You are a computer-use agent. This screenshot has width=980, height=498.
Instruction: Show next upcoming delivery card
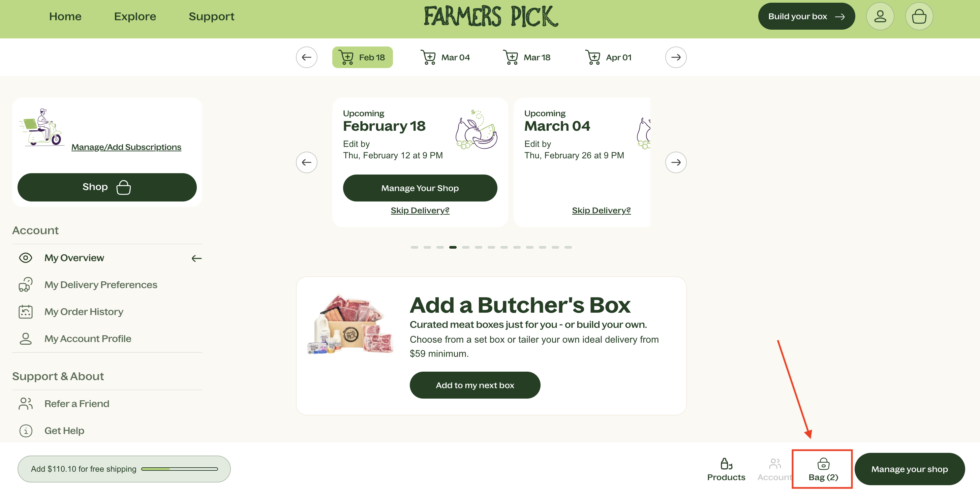(675, 162)
